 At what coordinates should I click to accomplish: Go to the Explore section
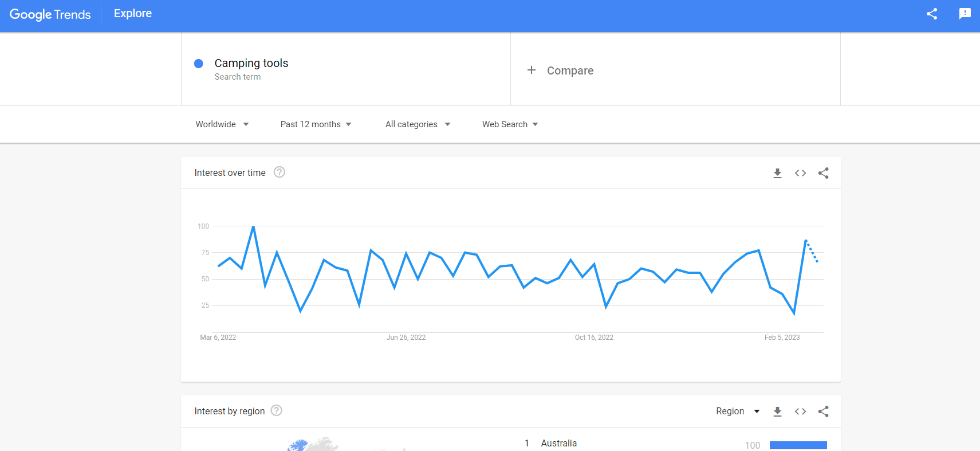click(133, 14)
